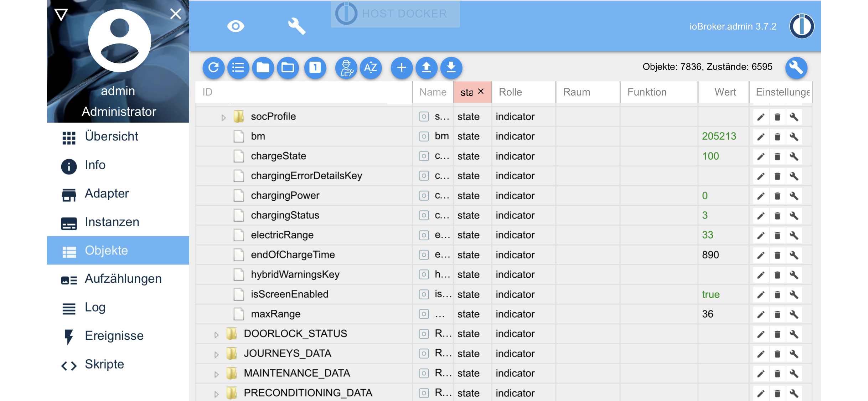This screenshot has height=401, width=868.
Task: Click the upload objects arrow button
Action: tap(427, 67)
